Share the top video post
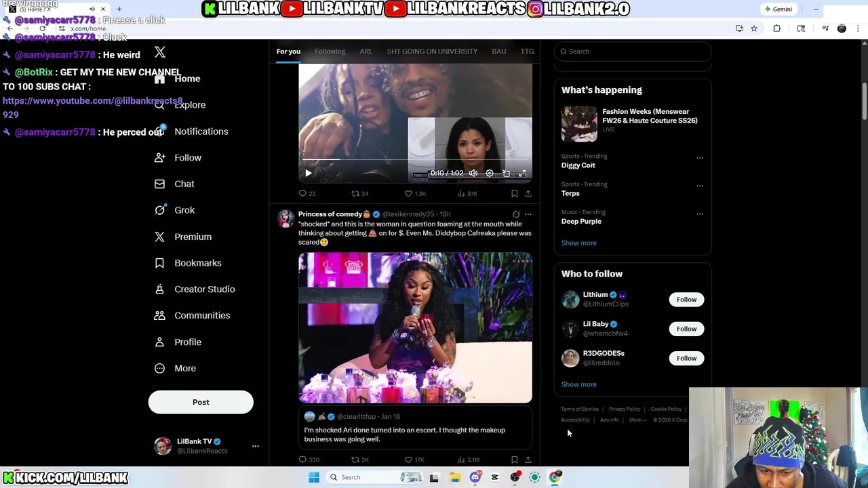This screenshot has height=488, width=868. (528, 194)
